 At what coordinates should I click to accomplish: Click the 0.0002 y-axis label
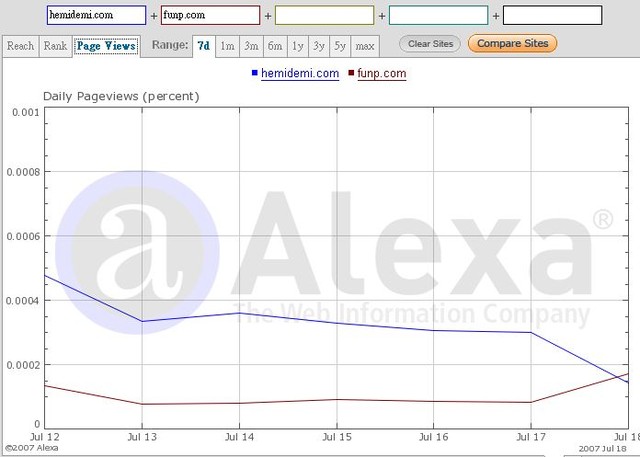pyautogui.click(x=23, y=365)
